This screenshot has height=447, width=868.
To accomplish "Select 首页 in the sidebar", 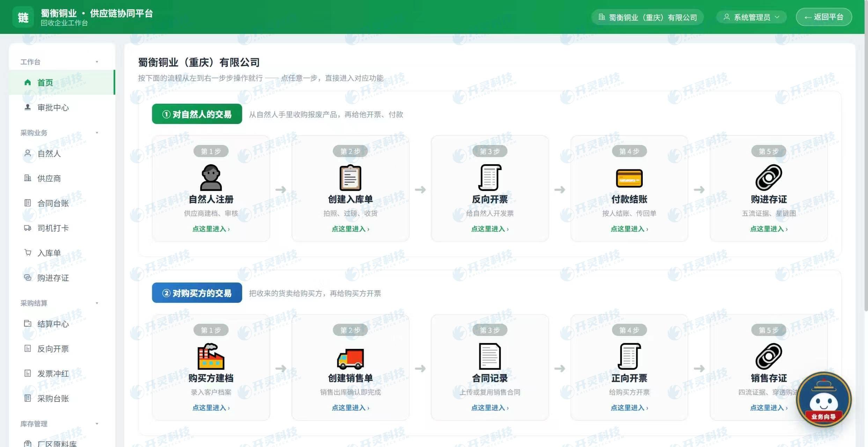I will click(62, 82).
